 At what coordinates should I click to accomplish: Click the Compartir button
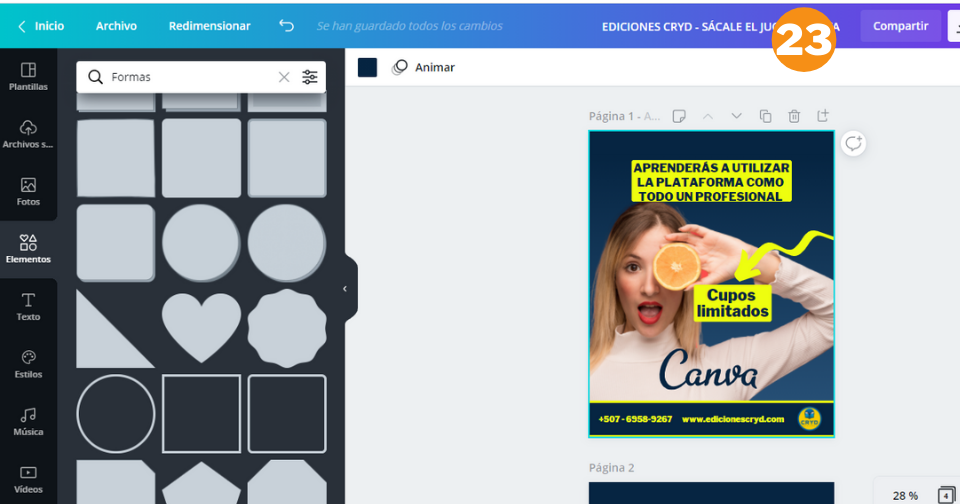coord(900,26)
